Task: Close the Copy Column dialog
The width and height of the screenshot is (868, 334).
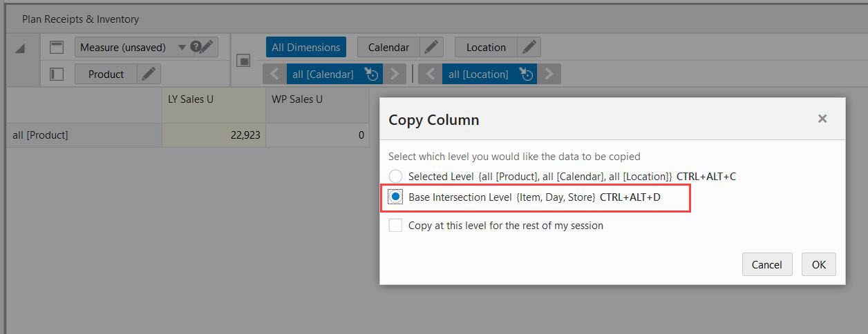Action: (x=822, y=119)
